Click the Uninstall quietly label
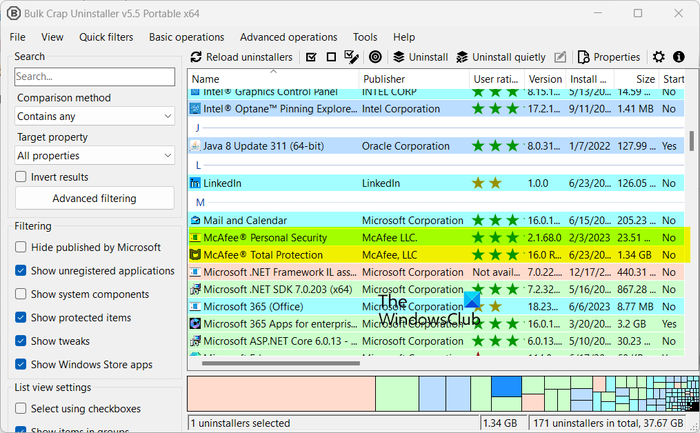Image resolution: width=700 pixels, height=433 pixels. (x=509, y=57)
